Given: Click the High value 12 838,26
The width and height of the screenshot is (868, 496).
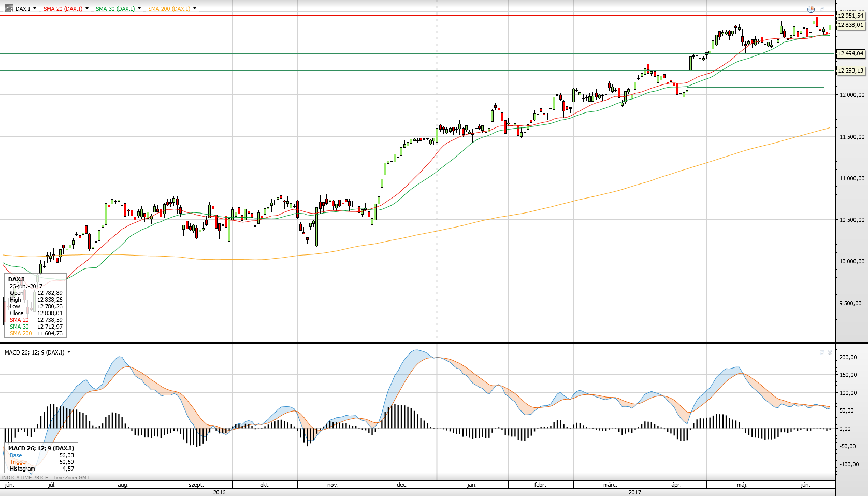Looking at the screenshot, I should 50,300.
